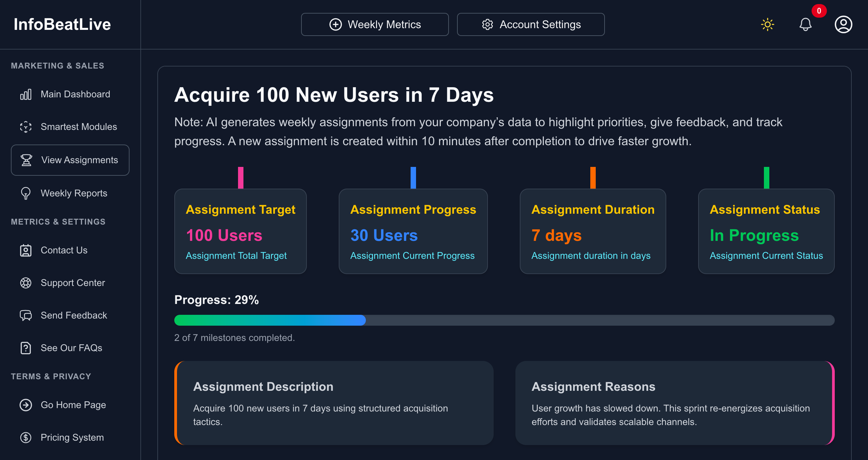Image resolution: width=868 pixels, height=460 pixels.
Task: Click the InfoBeatLive logo
Action: point(62,24)
